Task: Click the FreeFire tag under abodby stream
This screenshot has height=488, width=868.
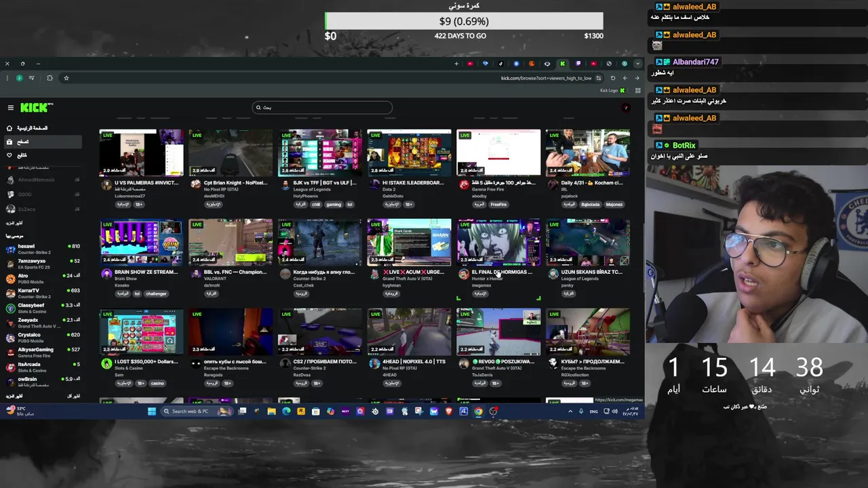Action: [498, 204]
